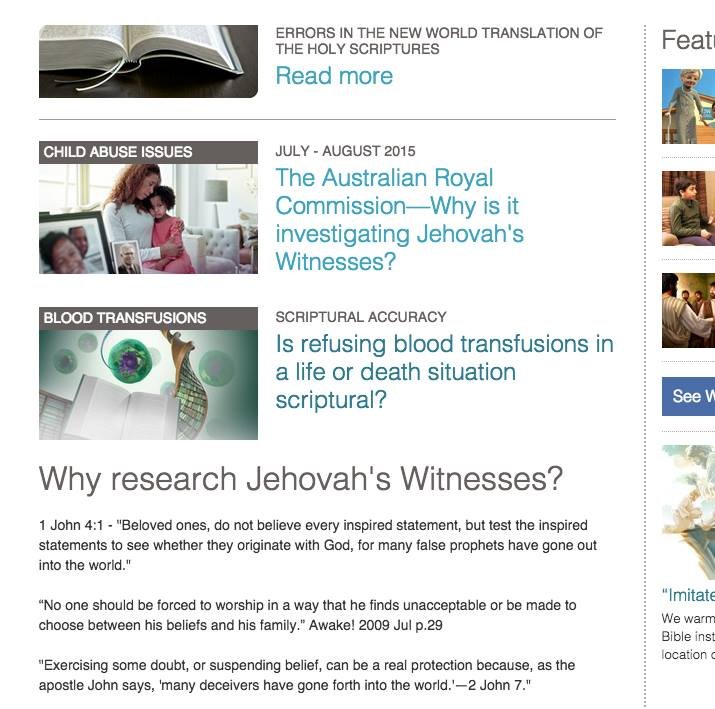The height and width of the screenshot is (709, 715).
Task: Click the 1 John 4:1 quotation paragraph
Action: tap(318, 545)
